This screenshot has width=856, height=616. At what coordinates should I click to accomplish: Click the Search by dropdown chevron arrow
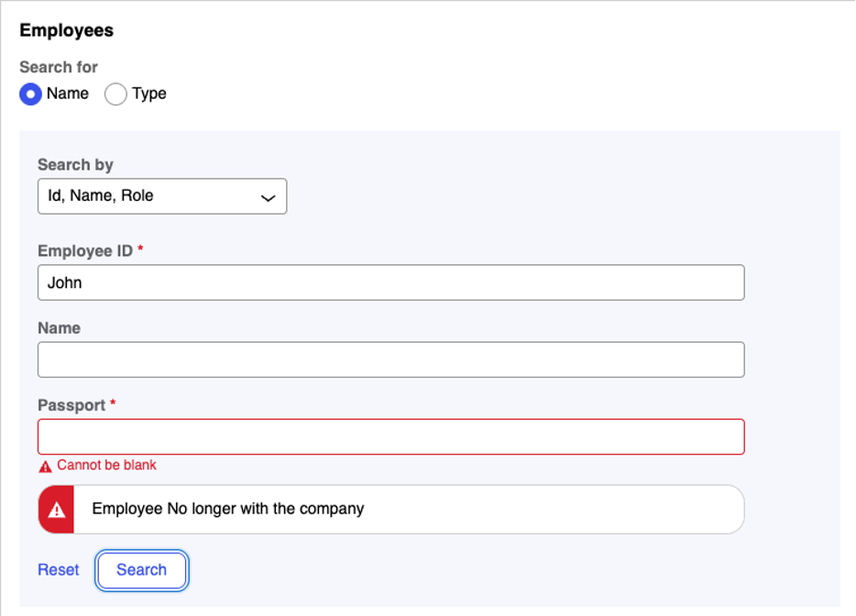point(268,197)
